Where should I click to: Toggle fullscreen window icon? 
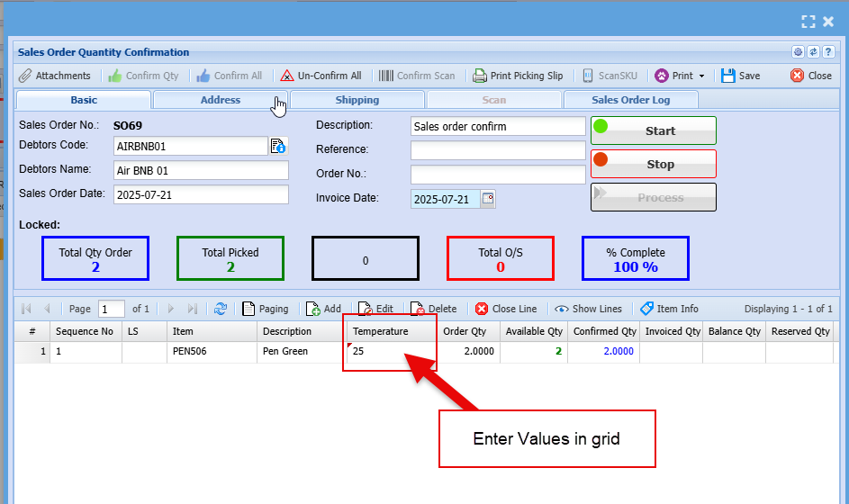(x=808, y=22)
